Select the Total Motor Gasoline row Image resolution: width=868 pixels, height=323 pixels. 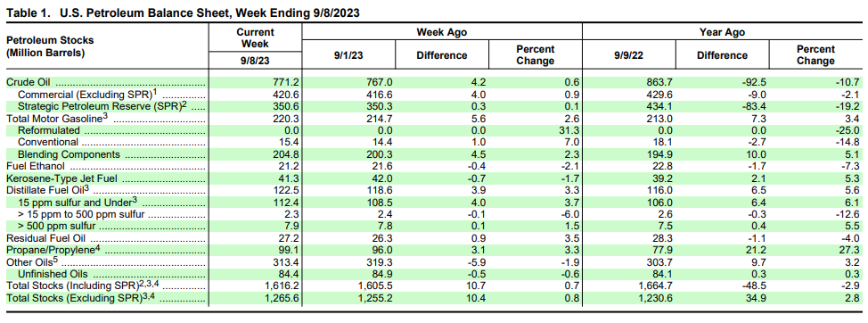(434, 118)
